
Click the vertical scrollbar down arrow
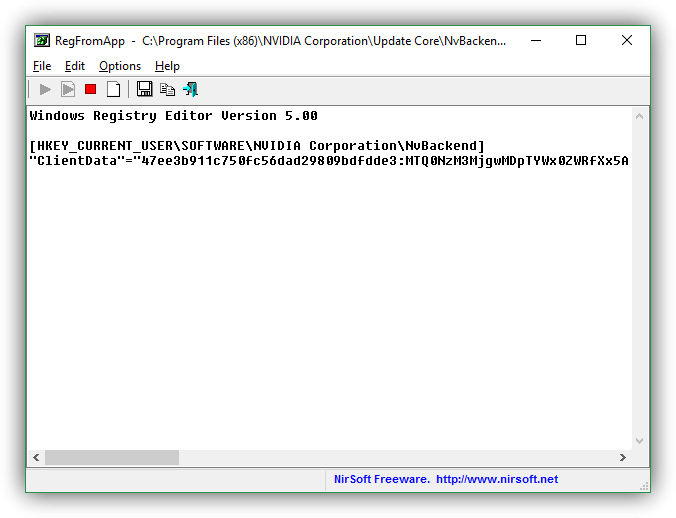pyautogui.click(x=639, y=441)
